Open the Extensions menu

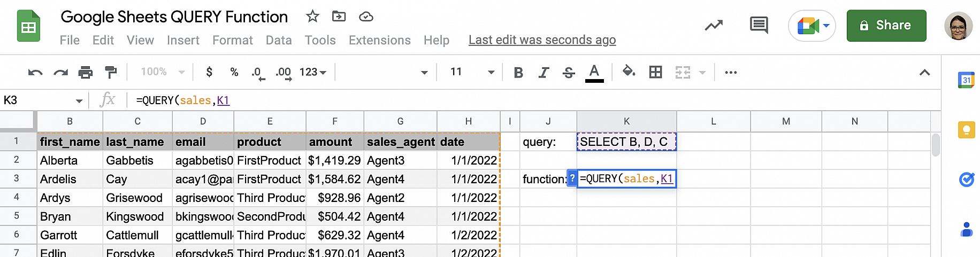379,40
